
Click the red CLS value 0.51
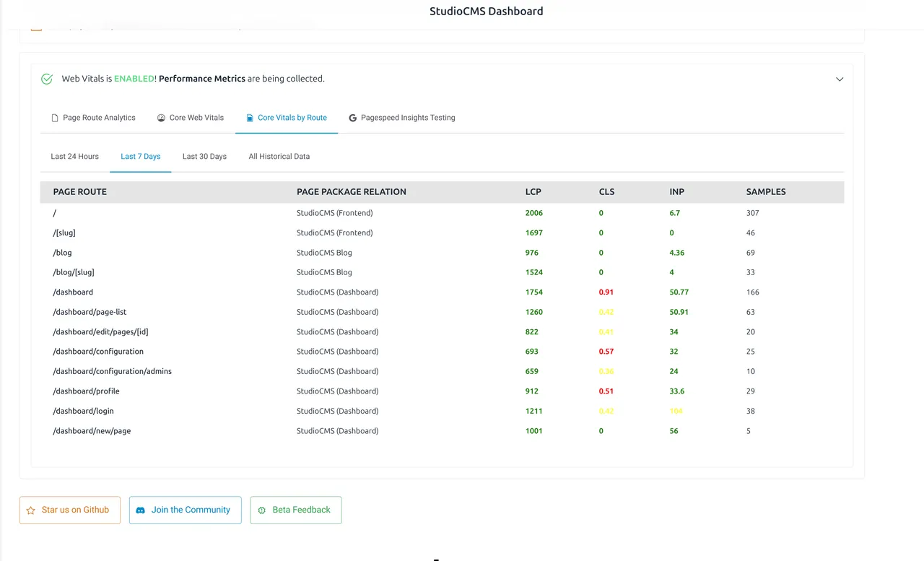point(607,391)
